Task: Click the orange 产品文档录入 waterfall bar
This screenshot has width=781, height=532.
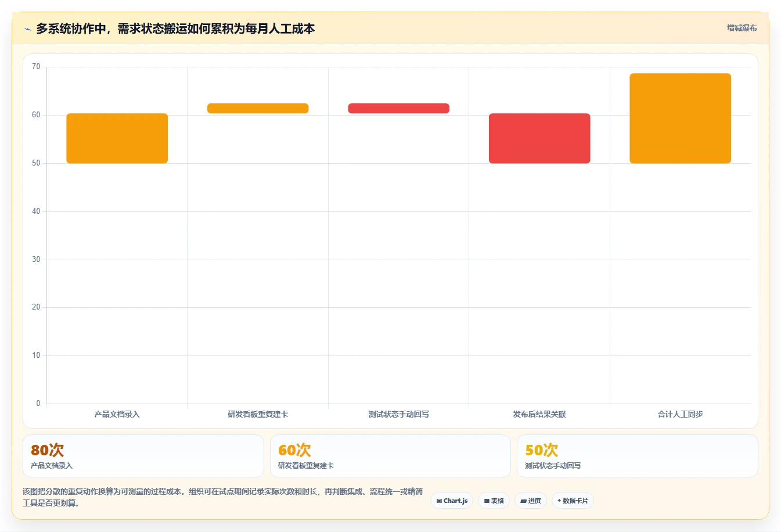Action: coord(117,138)
